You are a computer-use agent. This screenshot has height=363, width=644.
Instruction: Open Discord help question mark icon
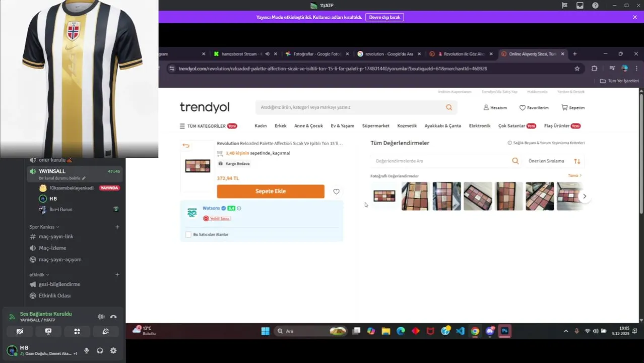tap(595, 6)
